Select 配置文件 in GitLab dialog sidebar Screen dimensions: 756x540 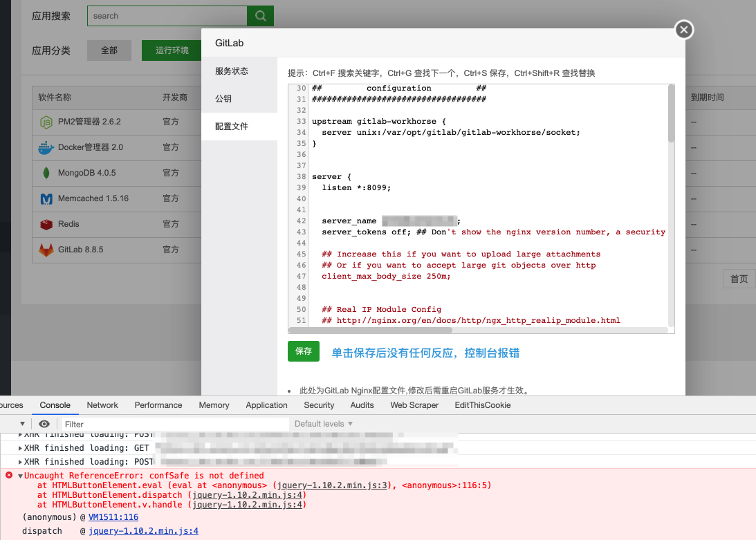239,127
